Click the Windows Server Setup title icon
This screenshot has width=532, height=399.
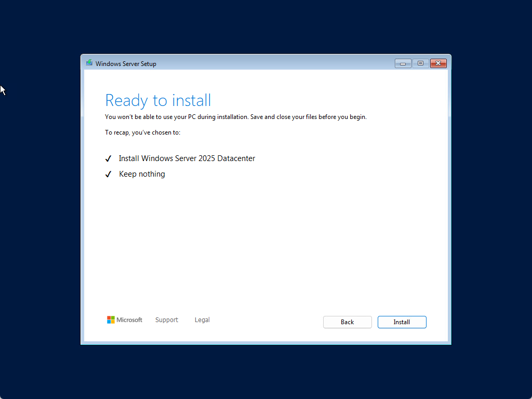[89, 63]
